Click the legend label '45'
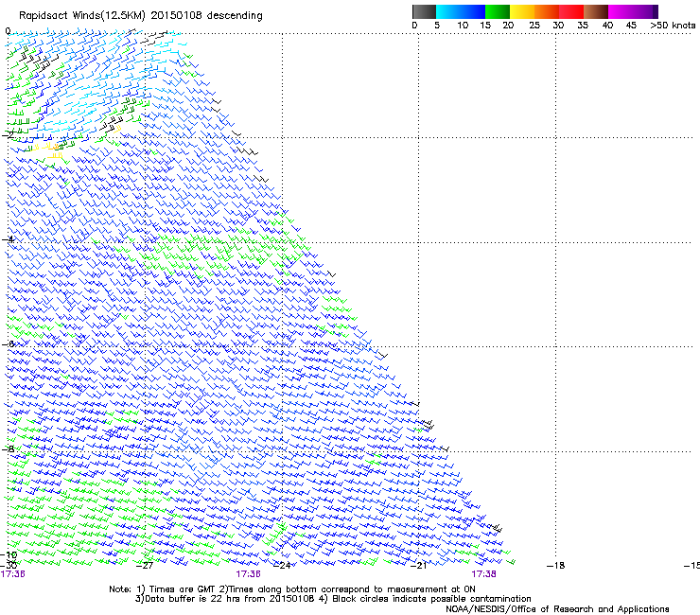Viewport: 700px width, 615px height. 631,26
